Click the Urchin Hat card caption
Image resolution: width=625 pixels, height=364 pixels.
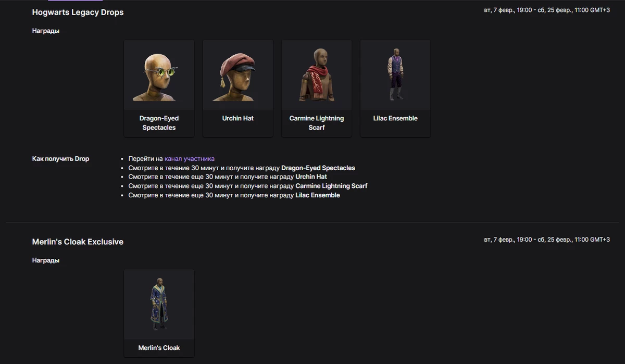pyautogui.click(x=238, y=118)
